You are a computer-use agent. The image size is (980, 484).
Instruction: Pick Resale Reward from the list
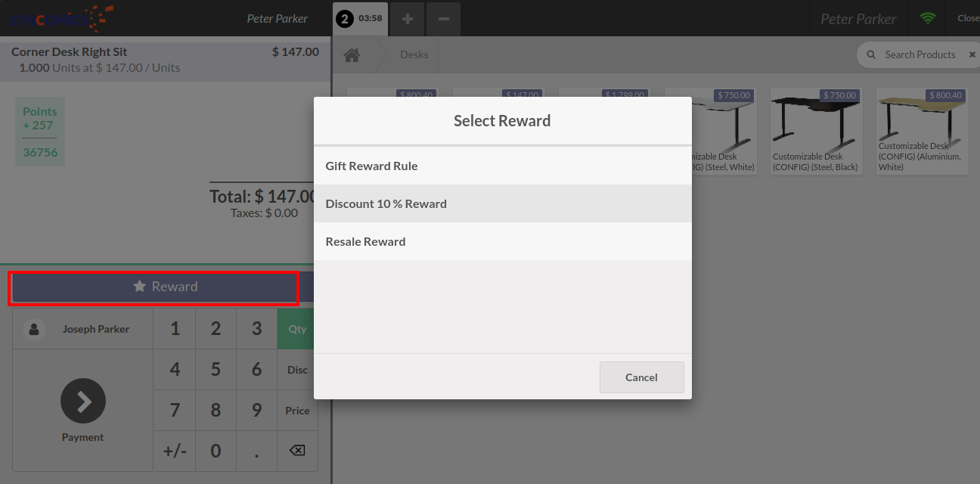(502, 241)
